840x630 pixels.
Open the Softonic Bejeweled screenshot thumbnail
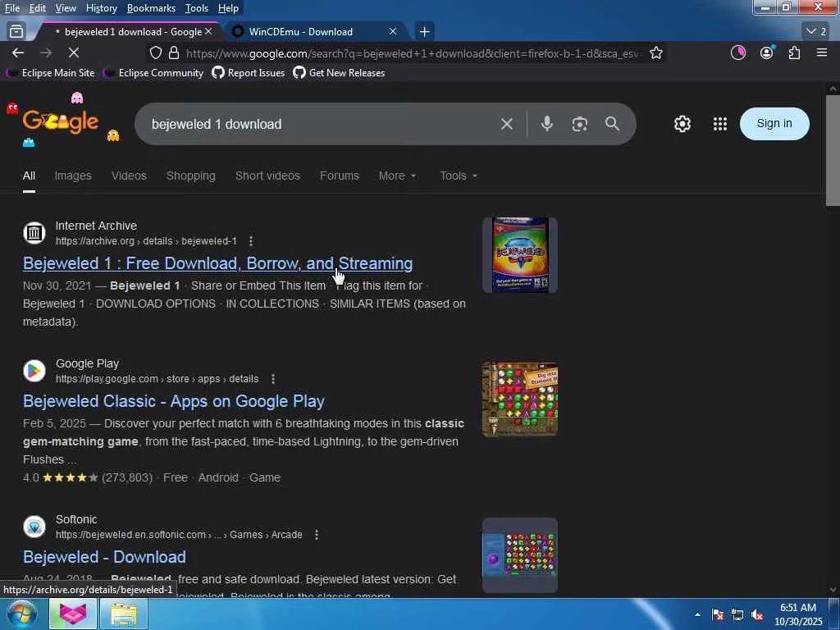(x=519, y=555)
